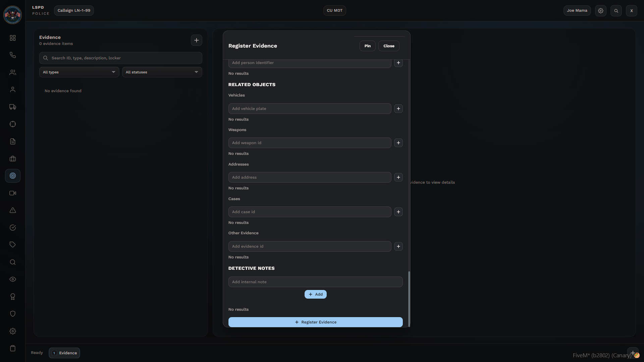Pin the Register Evidence panel
Image resolution: width=644 pixels, height=362 pixels.
coord(367,46)
